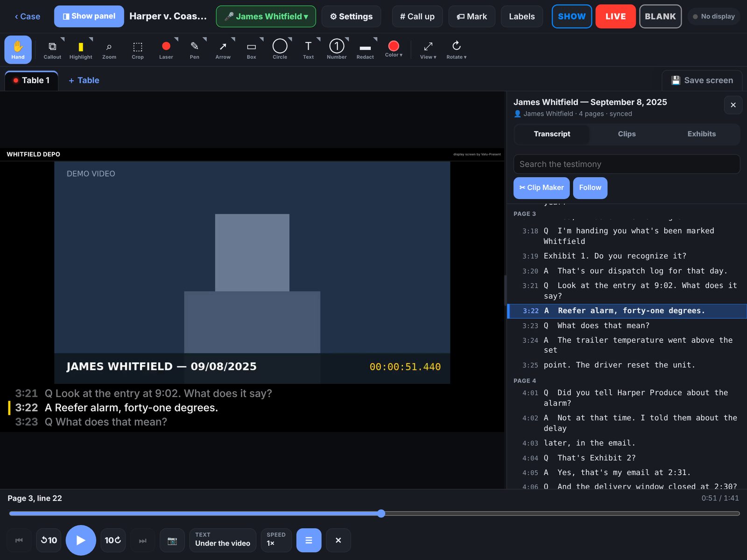Viewport: 747px width, 560px height.
Task: Play the deposition video
Action: 81,540
